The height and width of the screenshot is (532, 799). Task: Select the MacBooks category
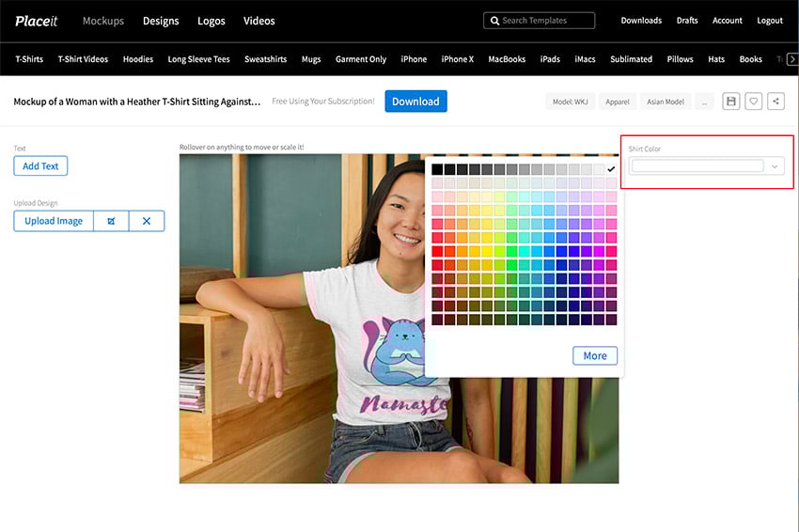(507, 59)
